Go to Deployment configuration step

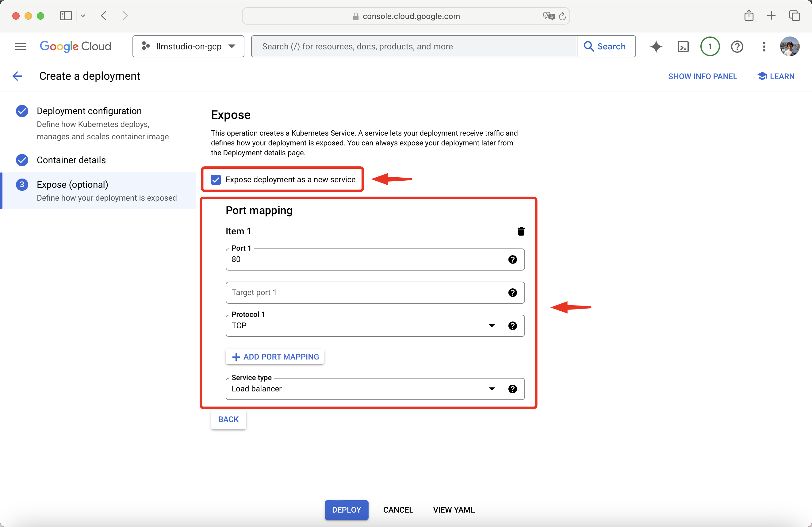point(89,111)
